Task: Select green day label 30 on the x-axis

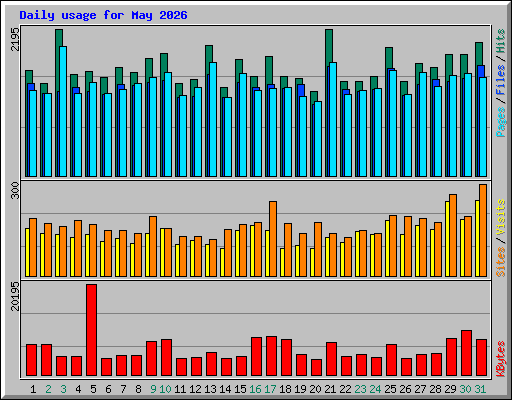Action: coord(465,389)
